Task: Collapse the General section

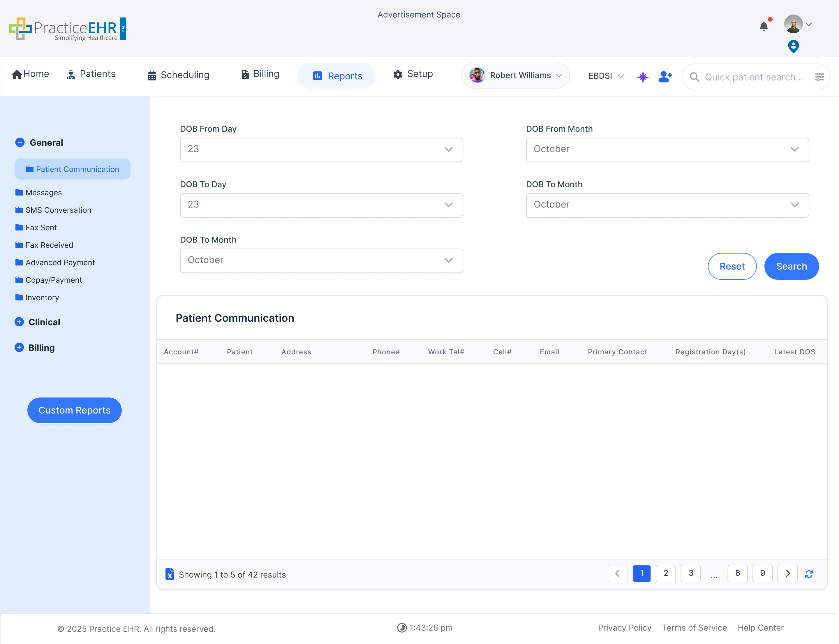Action: 20,142
